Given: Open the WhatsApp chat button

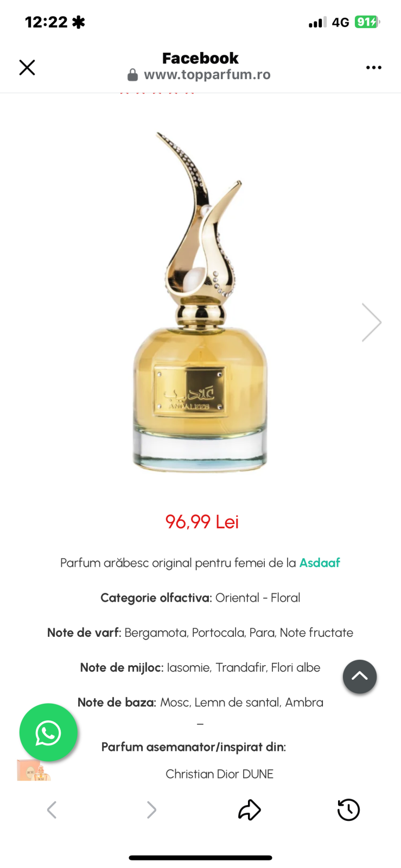Looking at the screenshot, I should (48, 732).
